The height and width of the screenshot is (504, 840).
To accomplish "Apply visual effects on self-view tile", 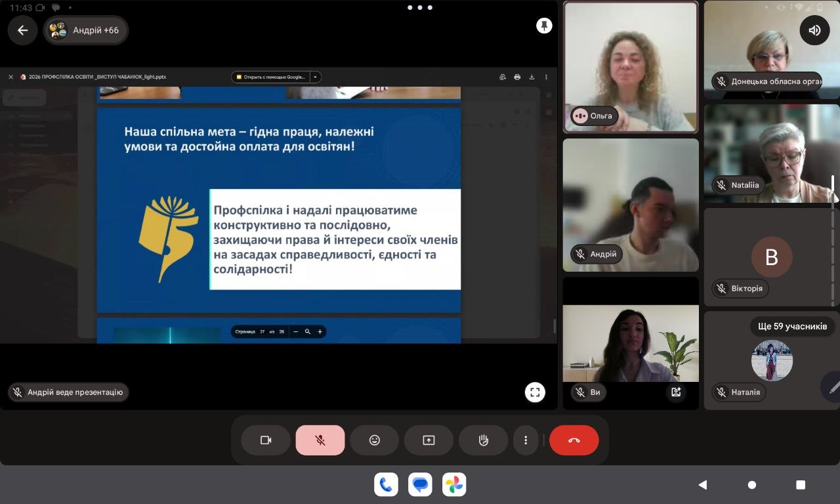I will pyautogui.click(x=675, y=392).
